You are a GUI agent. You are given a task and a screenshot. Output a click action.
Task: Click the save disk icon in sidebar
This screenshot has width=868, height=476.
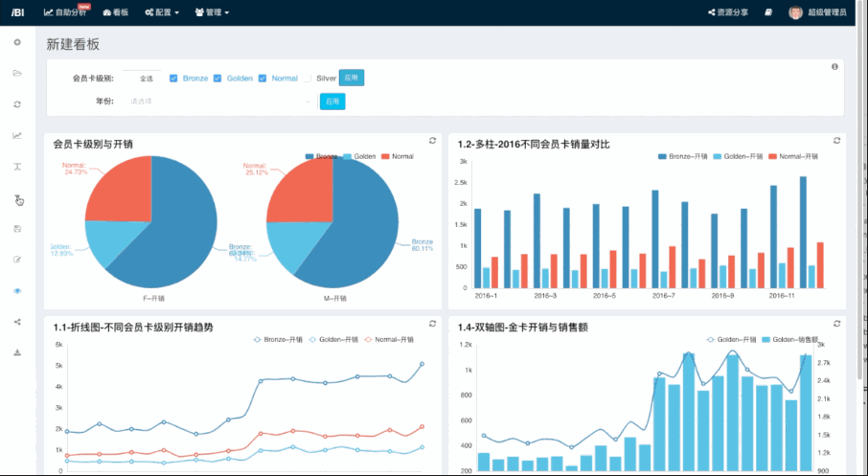pyautogui.click(x=17, y=229)
